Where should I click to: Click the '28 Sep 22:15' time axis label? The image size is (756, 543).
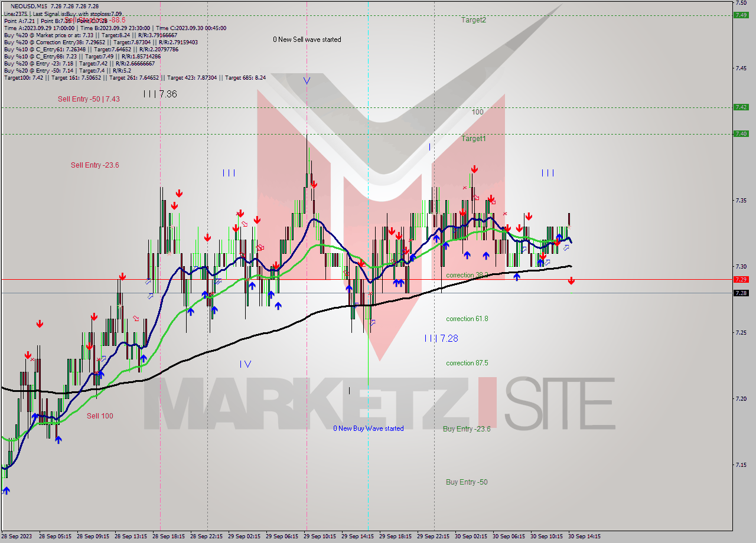(207, 537)
